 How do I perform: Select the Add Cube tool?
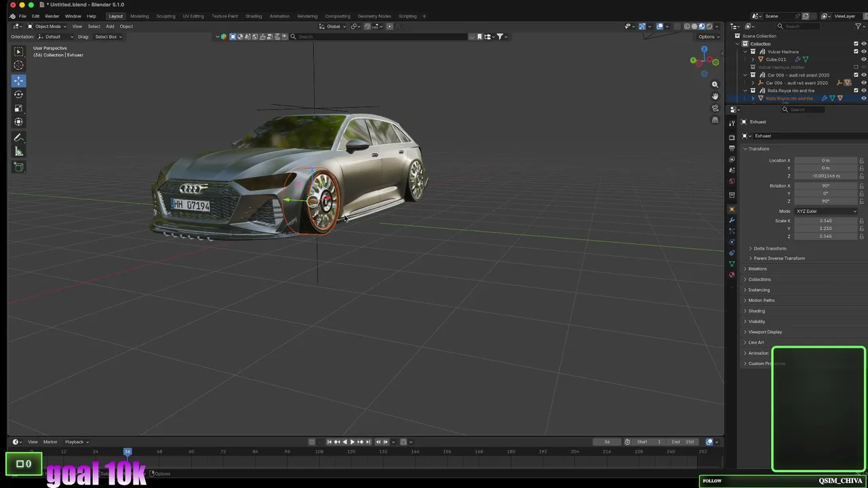click(x=18, y=167)
